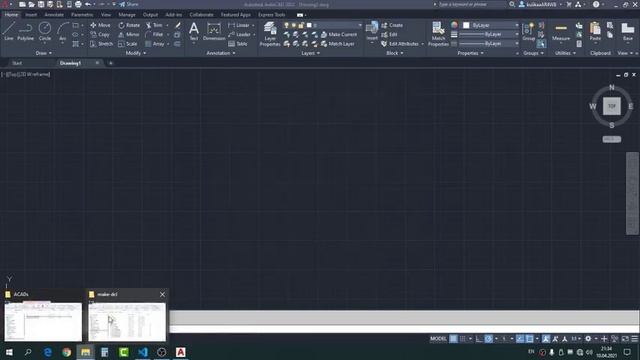Open the object color ByLayer dropdown
Screen dimensions: 640x360
pos(491,25)
